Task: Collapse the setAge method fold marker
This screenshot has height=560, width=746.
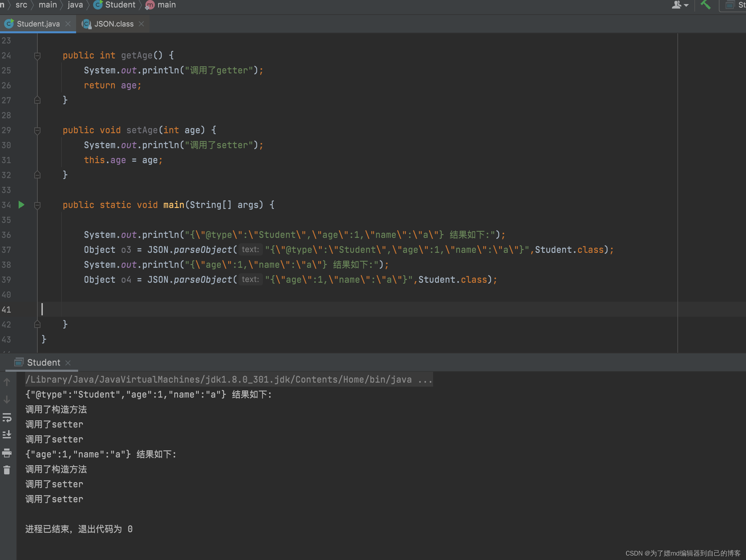Action: click(x=37, y=130)
